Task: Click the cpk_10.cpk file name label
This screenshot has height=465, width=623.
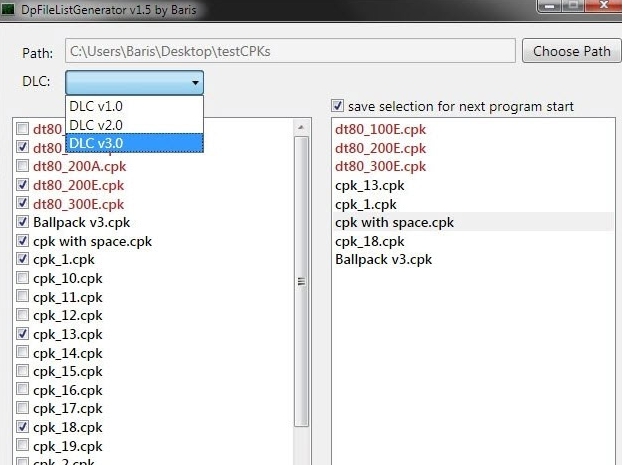Action: click(x=68, y=279)
